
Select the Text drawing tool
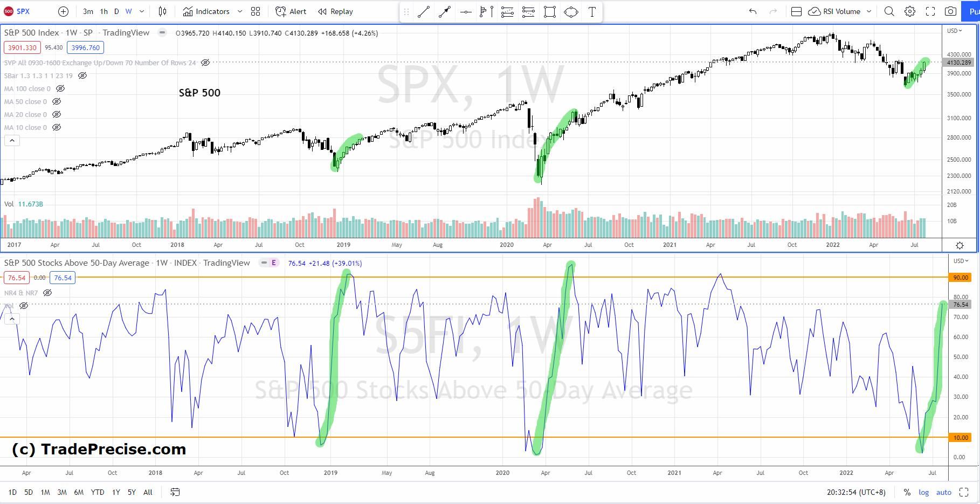[x=592, y=11]
